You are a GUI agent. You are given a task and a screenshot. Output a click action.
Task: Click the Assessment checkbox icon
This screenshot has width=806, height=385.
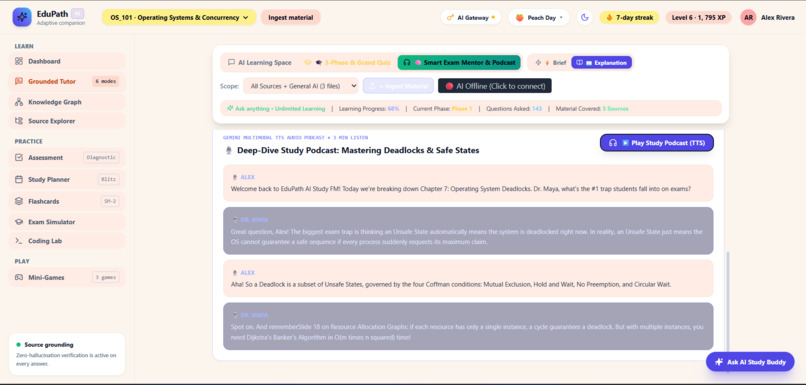pyautogui.click(x=19, y=158)
